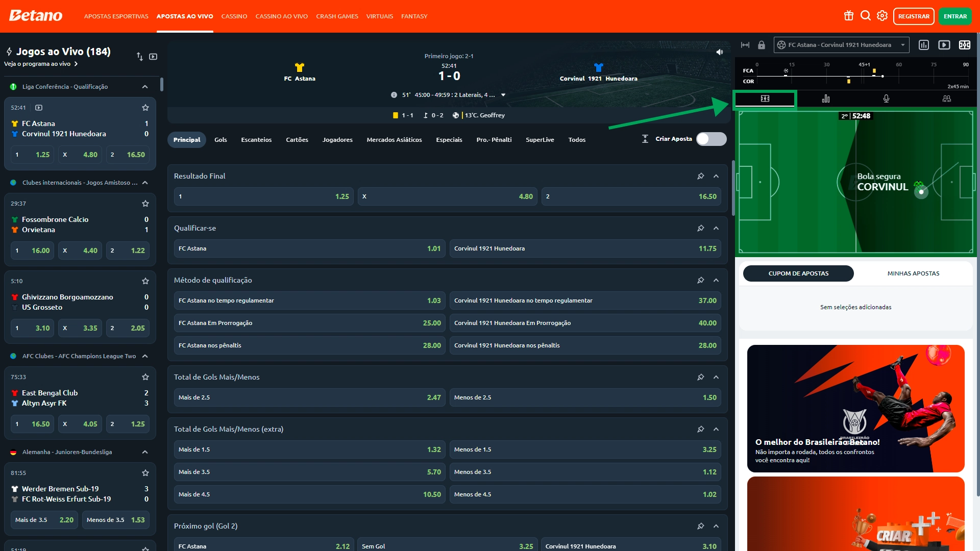The height and width of the screenshot is (551, 980).
Task: Pin the Próximo gol (Gol 2) market
Action: pos(701,526)
